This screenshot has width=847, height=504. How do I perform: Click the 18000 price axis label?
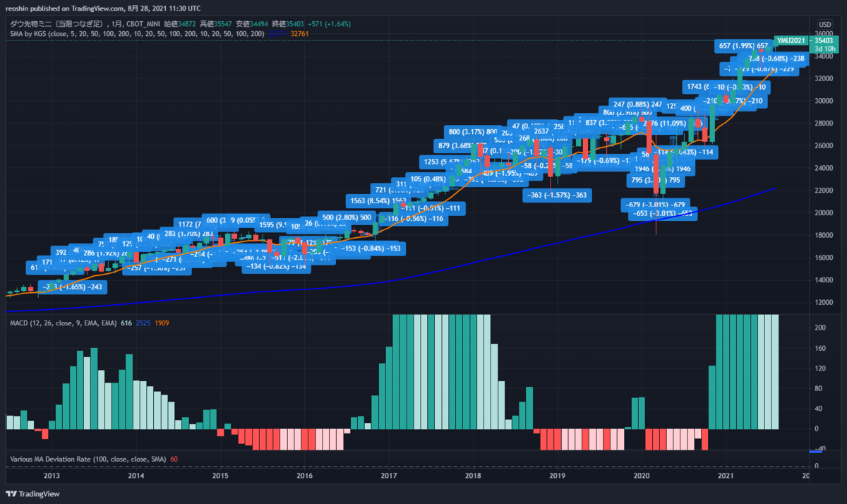pyautogui.click(x=824, y=236)
